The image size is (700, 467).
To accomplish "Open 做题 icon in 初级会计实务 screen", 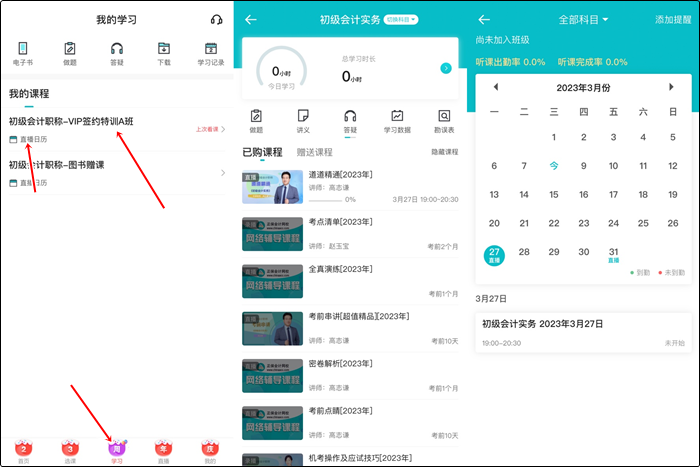I will 256,121.
